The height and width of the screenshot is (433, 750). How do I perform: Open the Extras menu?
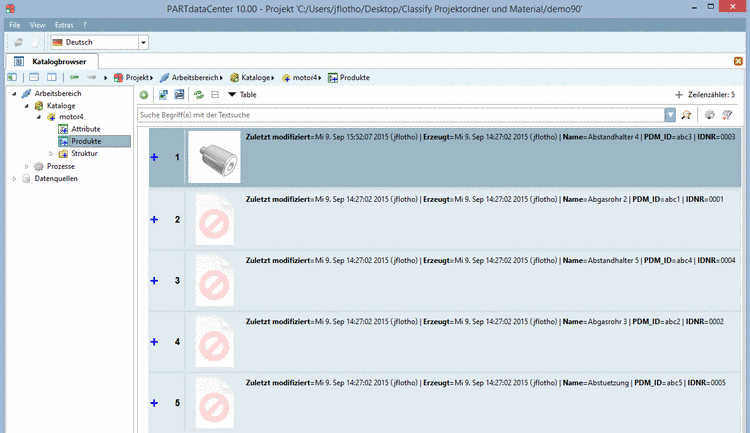(x=64, y=25)
